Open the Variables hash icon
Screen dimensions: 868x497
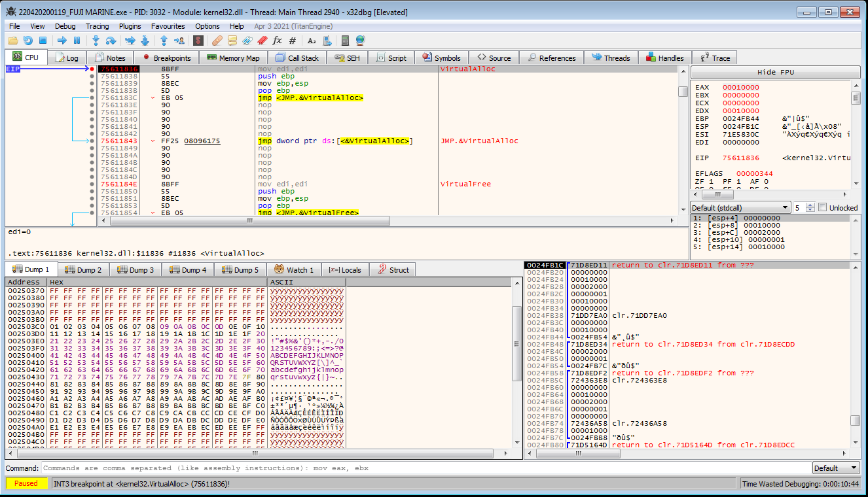coord(293,41)
